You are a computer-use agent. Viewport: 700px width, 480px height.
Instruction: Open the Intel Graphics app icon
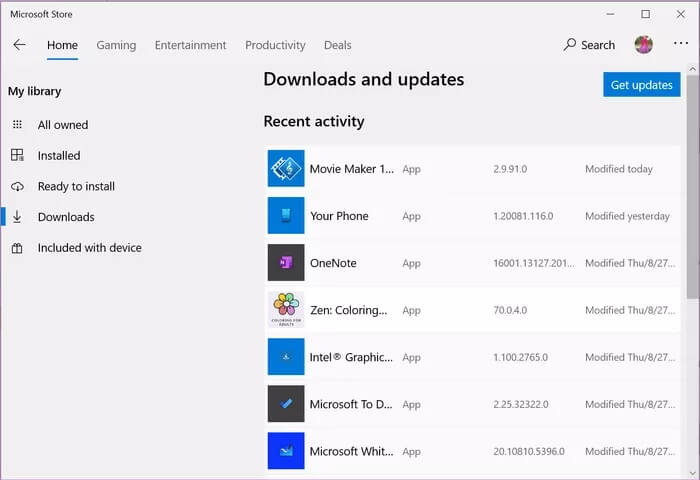pos(286,356)
